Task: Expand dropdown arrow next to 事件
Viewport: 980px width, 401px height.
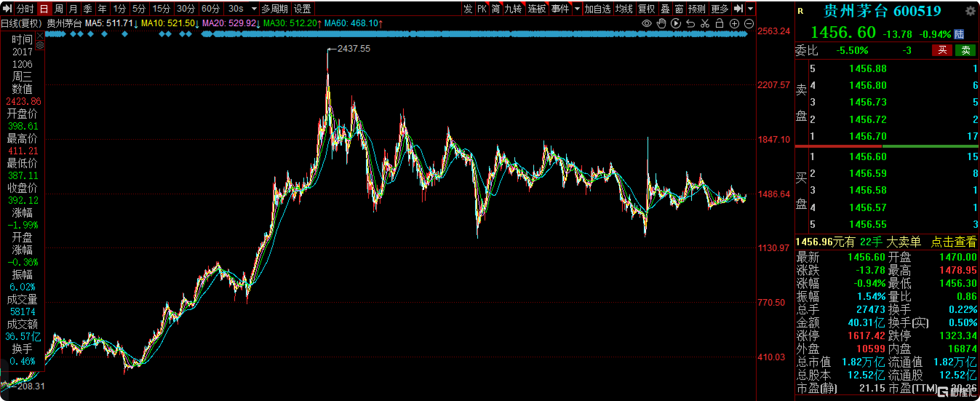Action: coord(577,9)
